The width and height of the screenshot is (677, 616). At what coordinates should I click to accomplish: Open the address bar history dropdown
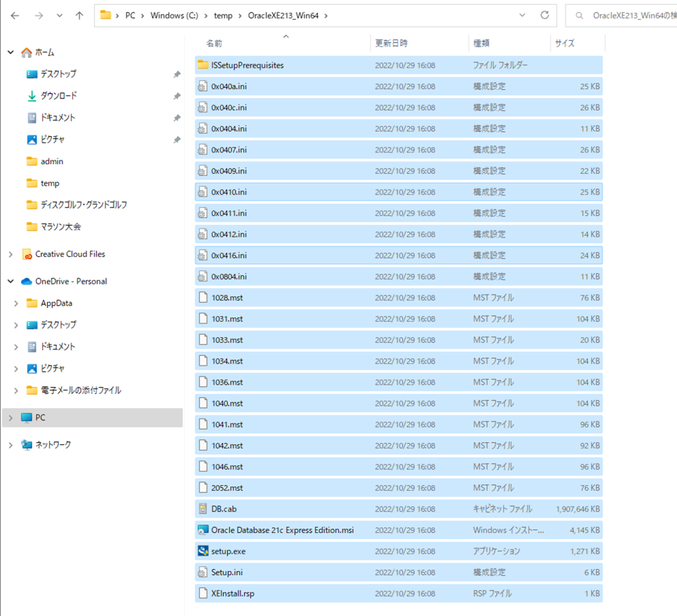click(522, 15)
